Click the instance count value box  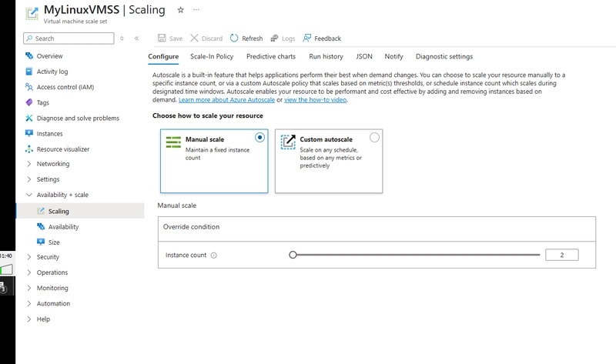[x=562, y=255]
